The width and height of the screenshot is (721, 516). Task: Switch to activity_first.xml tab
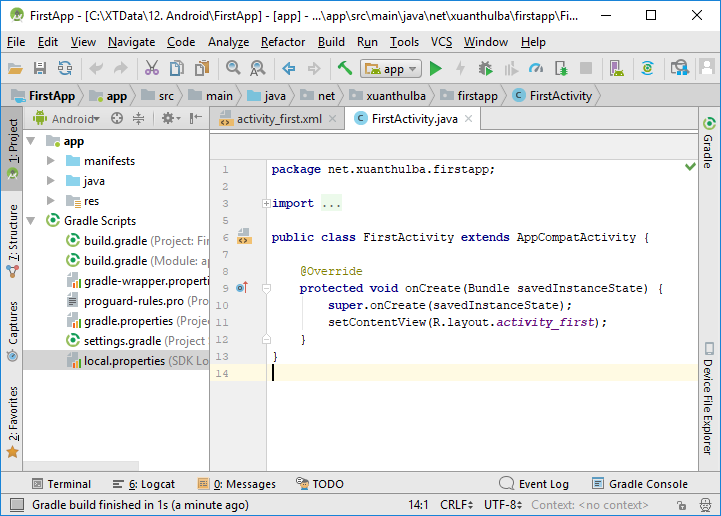(x=279, y=119)
